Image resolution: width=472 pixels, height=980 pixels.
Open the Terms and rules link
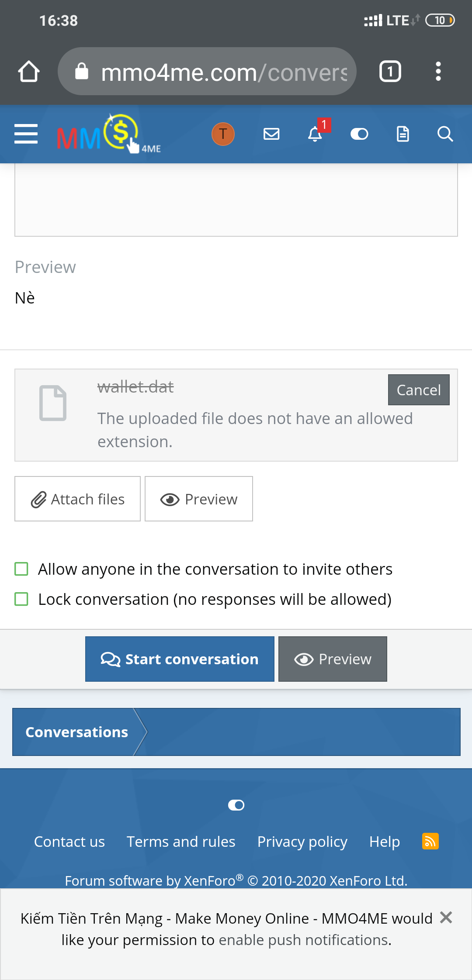pos(181,842)
